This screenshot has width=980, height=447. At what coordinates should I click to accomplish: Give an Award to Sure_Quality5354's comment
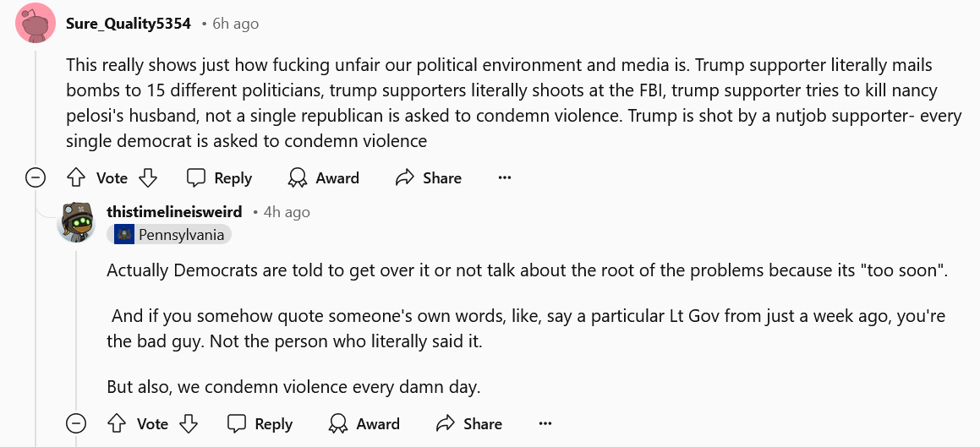point(324,177)
